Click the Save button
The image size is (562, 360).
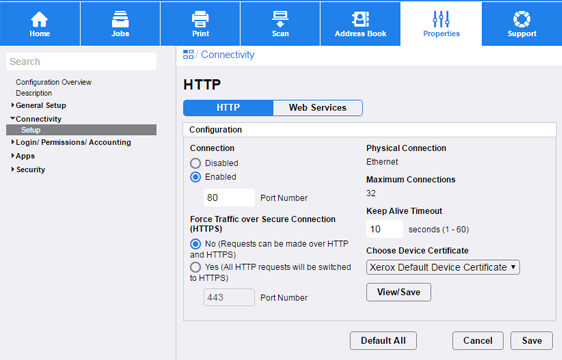[x=532, y=341]
